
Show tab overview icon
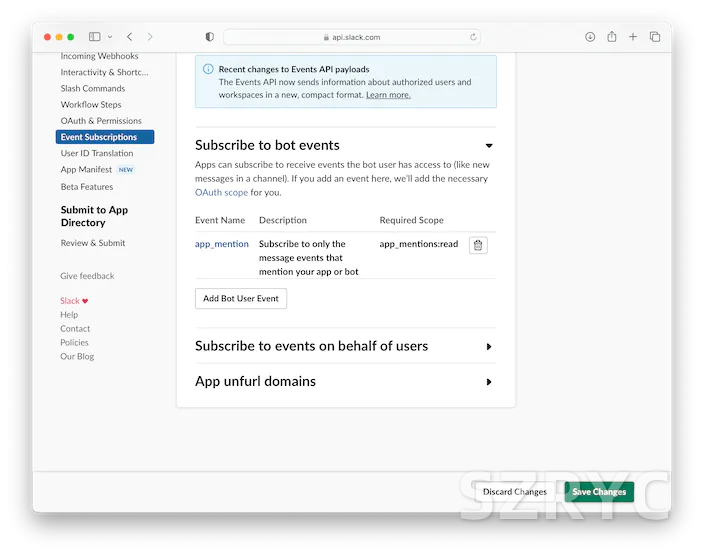tap(655, 37)
